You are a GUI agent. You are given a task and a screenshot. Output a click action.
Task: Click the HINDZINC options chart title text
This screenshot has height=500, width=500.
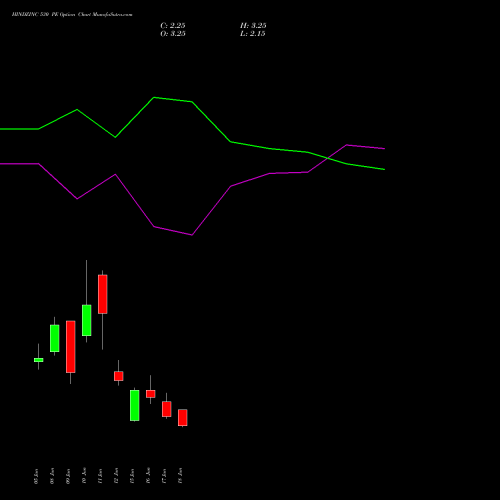click(x=72, y=15)
